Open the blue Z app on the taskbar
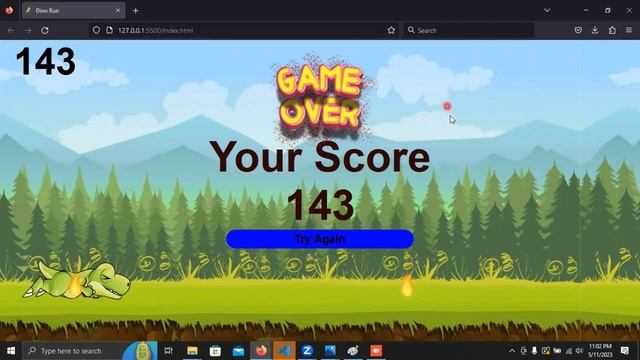The width and height of the screenshot is (640, 360). [307, 351]
